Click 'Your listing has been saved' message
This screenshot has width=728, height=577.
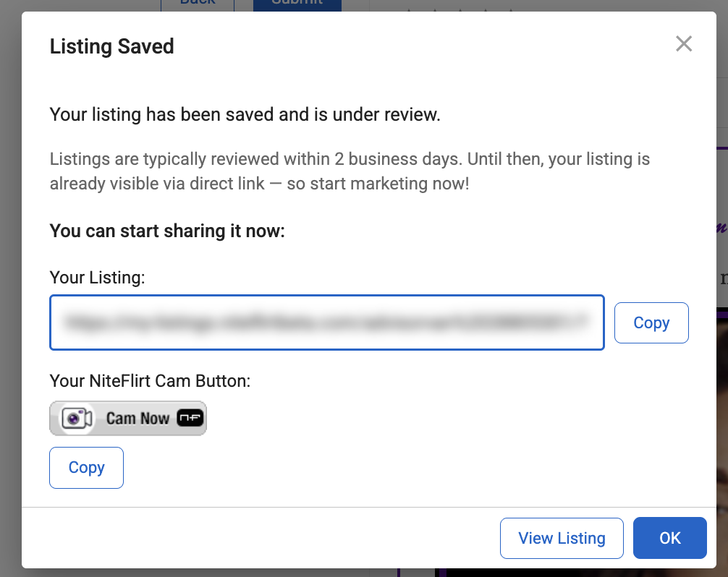point(245,114)
